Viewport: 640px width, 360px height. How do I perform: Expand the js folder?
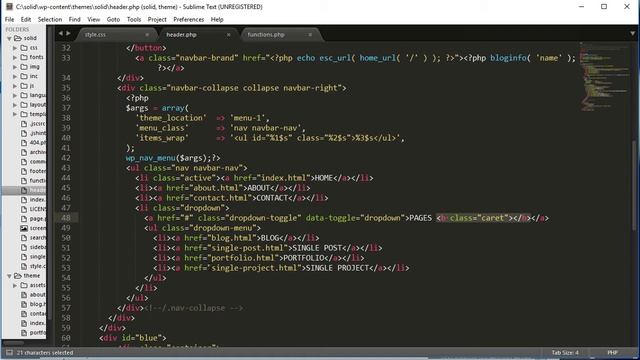[15, 86]
